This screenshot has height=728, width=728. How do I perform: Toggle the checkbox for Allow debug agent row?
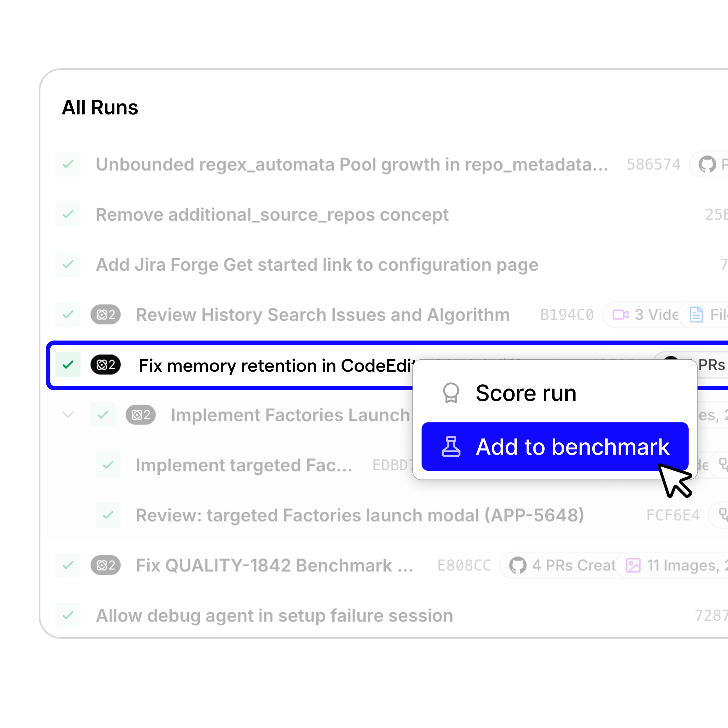click(x=68, y=615)
